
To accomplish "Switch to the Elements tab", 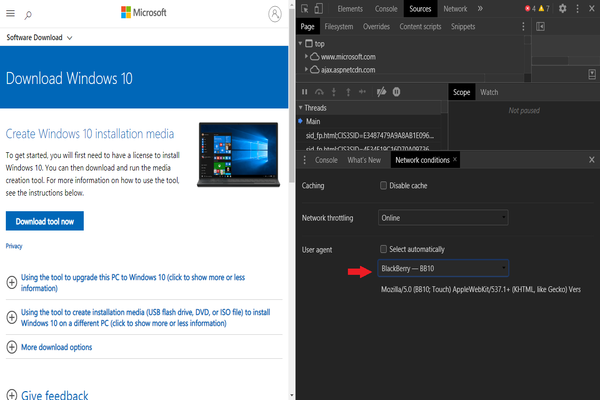I will click(350, 9).
